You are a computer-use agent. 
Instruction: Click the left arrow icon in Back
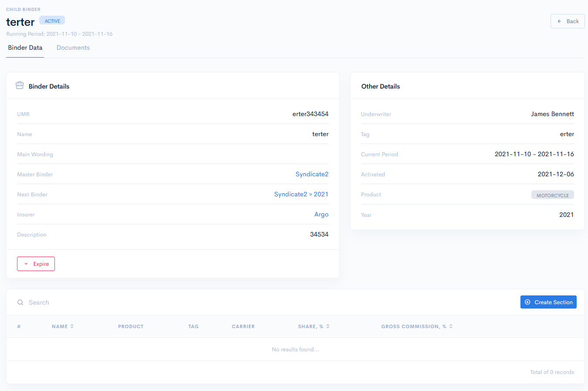[x=559, y=21]
